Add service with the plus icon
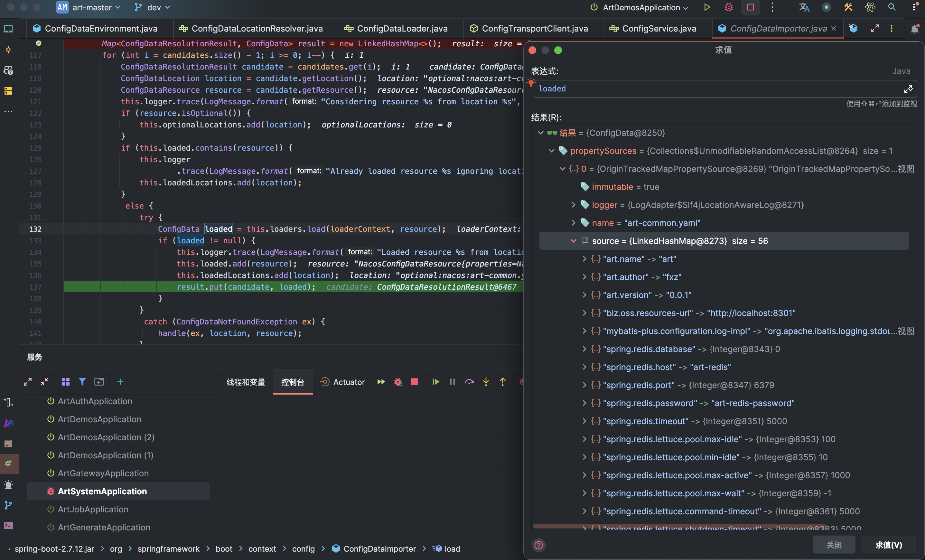The width and height of the screenshot is (925, 560). point(120,382)
